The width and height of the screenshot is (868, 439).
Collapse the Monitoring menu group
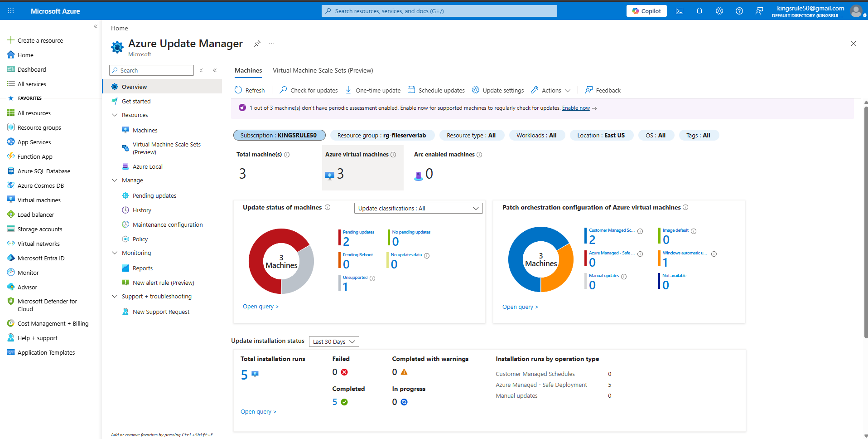click(x=115, y=253)
